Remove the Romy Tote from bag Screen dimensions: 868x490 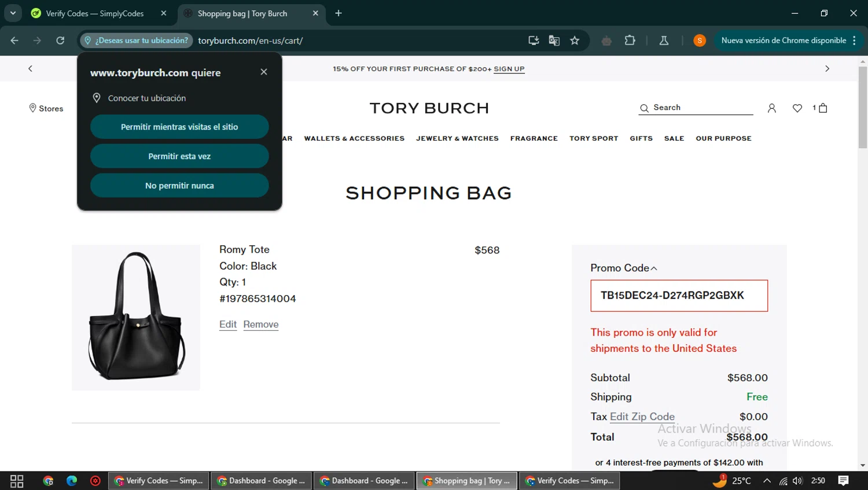click(261, 325)
